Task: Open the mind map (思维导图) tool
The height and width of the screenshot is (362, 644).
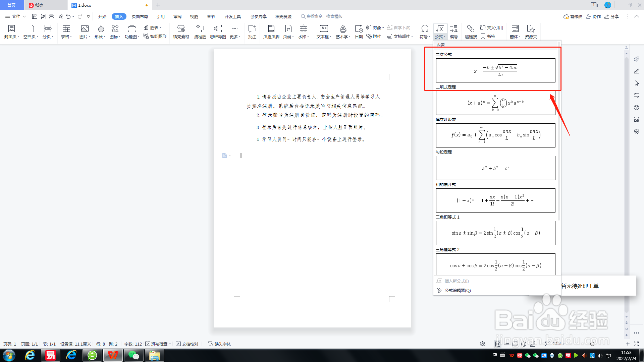Action: (218, 32)
